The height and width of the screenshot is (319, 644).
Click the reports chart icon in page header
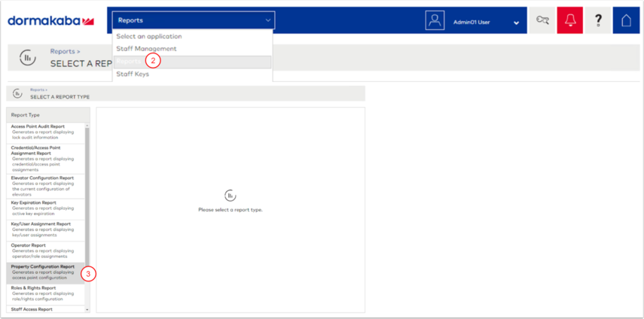tap(27, 58)
